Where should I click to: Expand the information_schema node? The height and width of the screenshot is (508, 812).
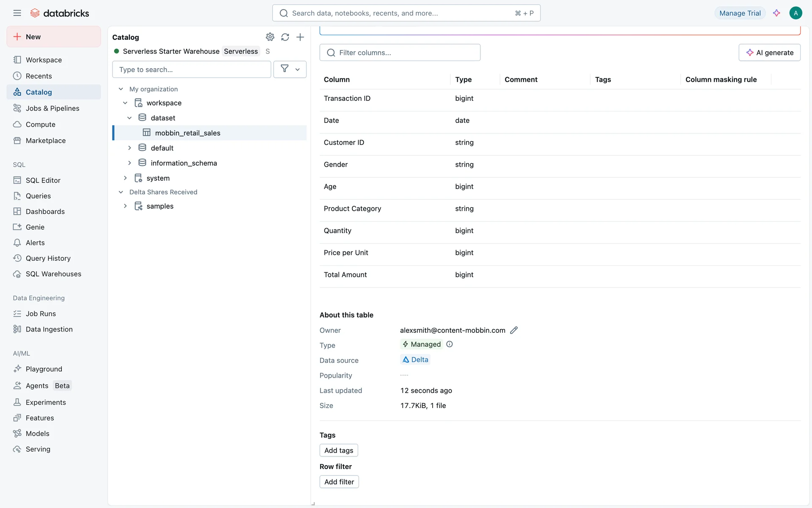point(129,163)
